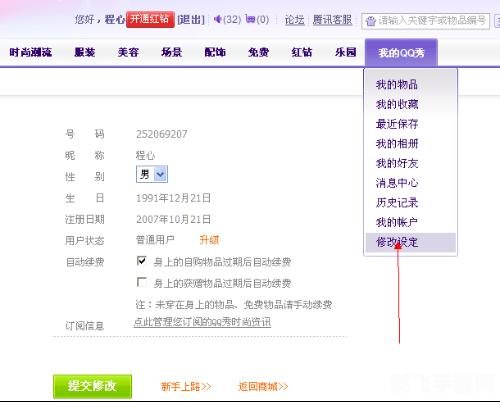Viewport: 500px width, 402px height.
Task: Open the subscription management link 点此管理您订阅的qq秀时尚资讯
Action: tap(202, 322)
